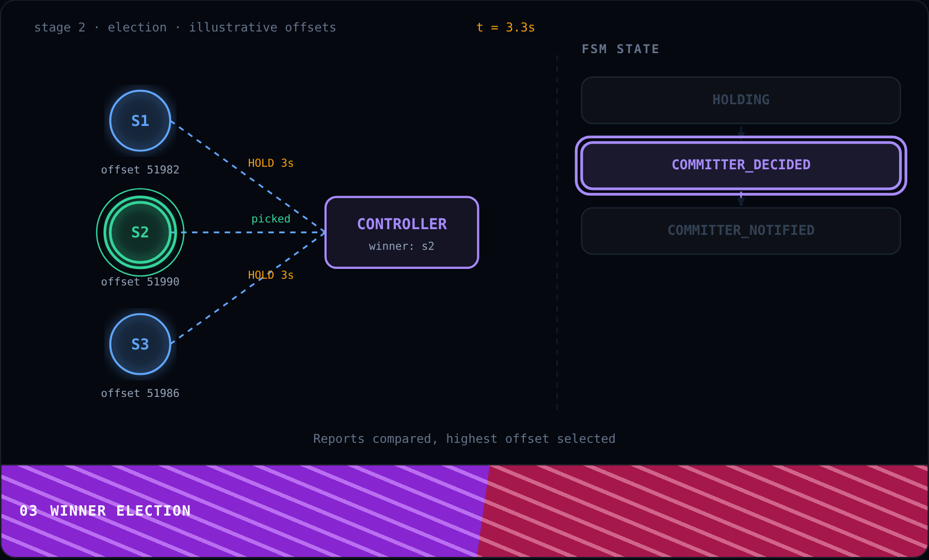Click the offset 51986 label

[140, 393]
